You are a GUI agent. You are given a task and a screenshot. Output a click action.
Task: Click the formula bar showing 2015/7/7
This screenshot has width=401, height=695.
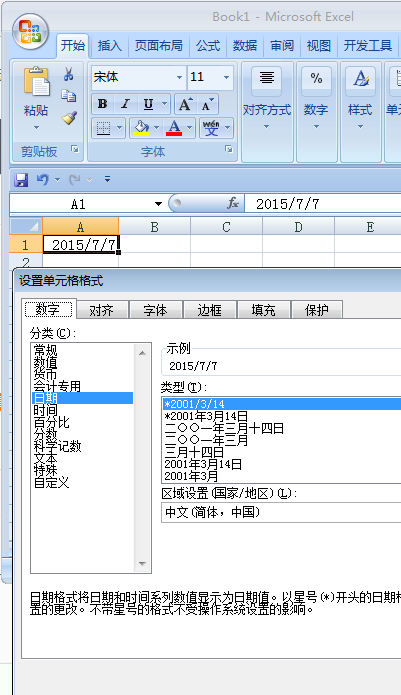tap(323, 204)
